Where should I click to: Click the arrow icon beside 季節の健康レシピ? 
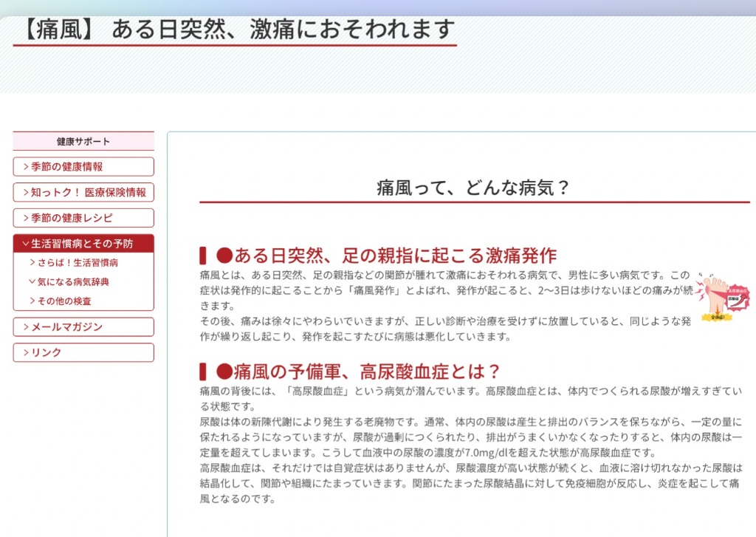26,219
